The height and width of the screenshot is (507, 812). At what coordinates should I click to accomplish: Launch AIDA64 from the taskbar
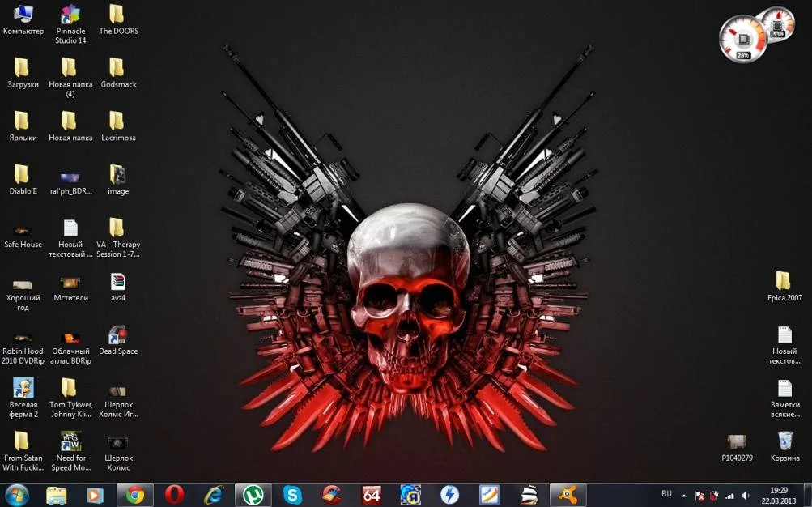(x=372, y=495)
